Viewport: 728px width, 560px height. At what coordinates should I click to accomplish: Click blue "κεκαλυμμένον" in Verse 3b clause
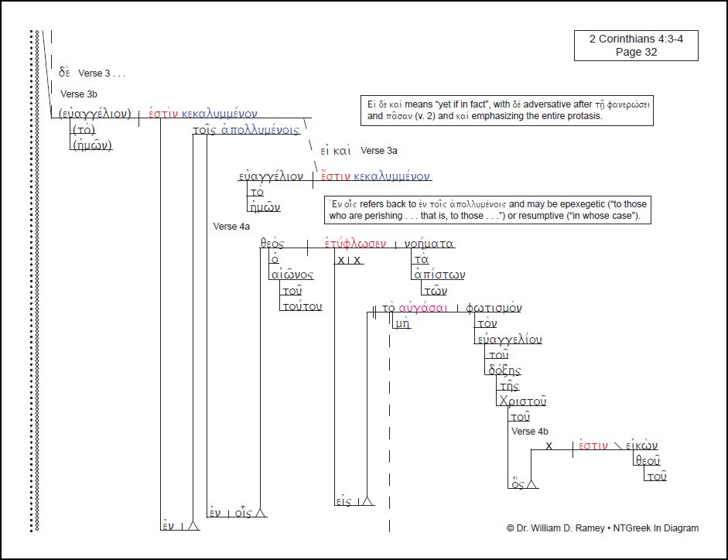pyautogui.click(x=219, y=113)
